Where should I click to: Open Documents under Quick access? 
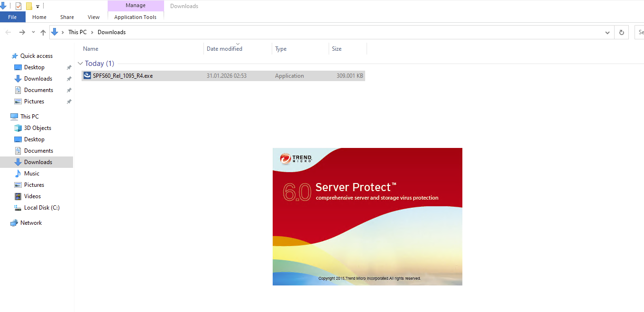coord(38,90)
